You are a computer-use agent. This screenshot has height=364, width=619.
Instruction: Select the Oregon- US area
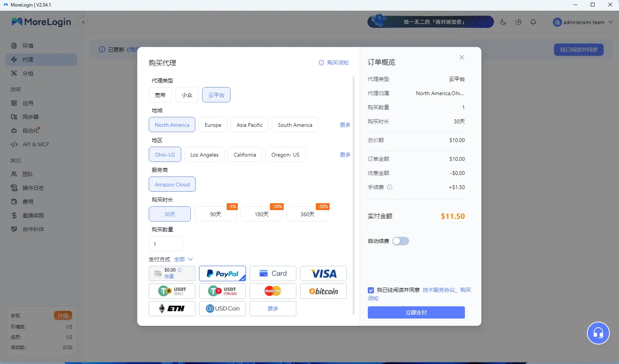point(286,154)
